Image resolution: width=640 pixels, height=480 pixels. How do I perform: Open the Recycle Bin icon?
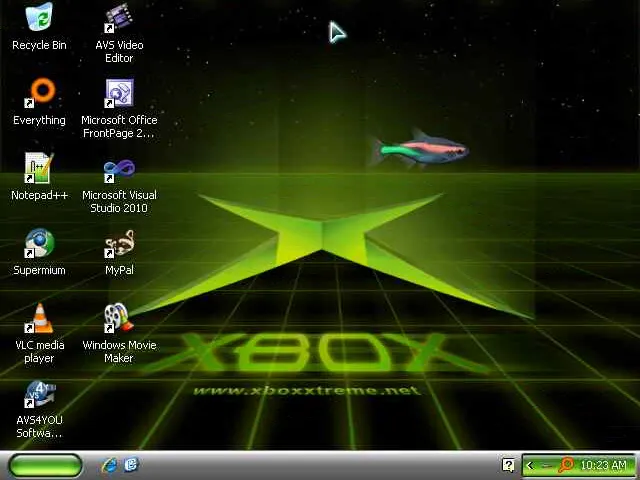[39, 17]
